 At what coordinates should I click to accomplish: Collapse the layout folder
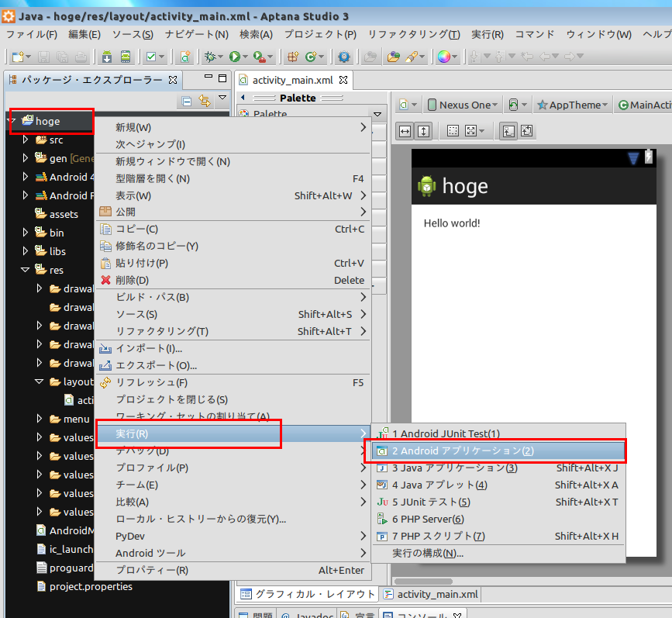coord(40,382)
